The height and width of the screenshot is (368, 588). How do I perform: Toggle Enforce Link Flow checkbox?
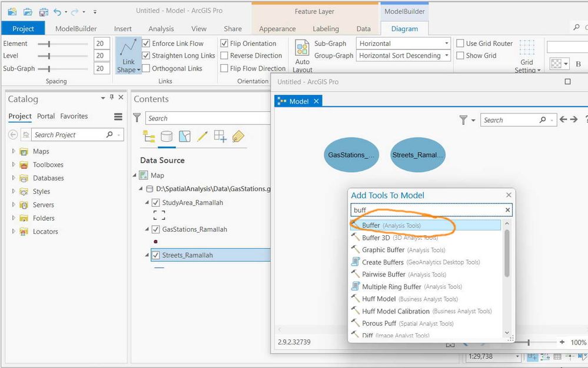(x=146, y=44)
